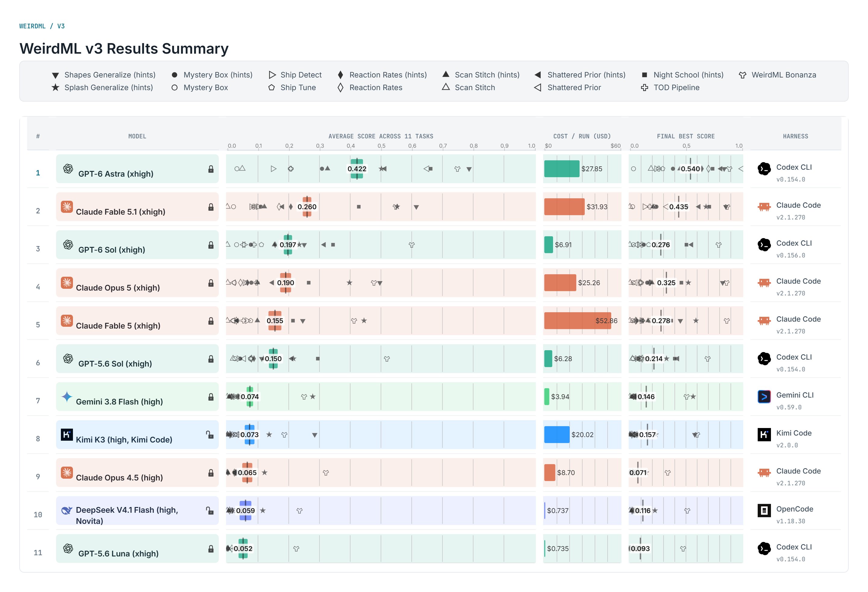
Task: Open the Claude Opus 5 (xhigh) model entry
Action: click(x=137, y=283)
